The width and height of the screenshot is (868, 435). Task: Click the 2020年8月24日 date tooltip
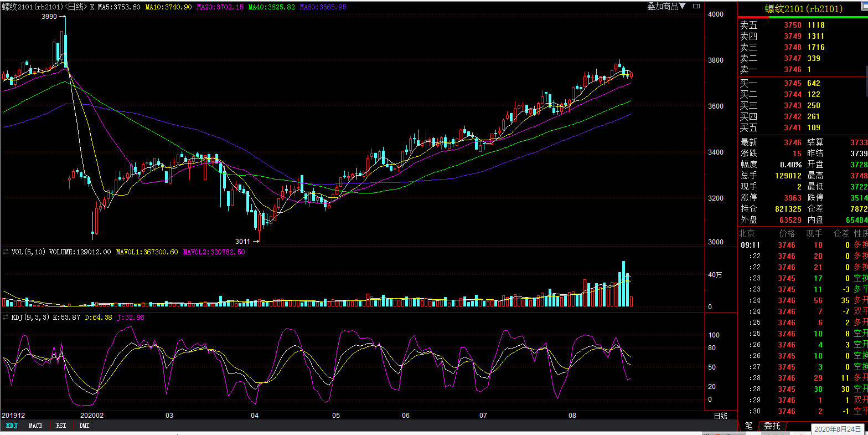click(838, 429)
